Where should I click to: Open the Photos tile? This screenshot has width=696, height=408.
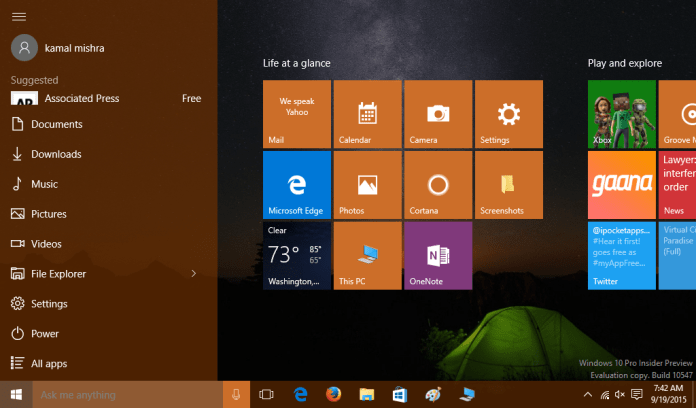(x=368, y=185)
